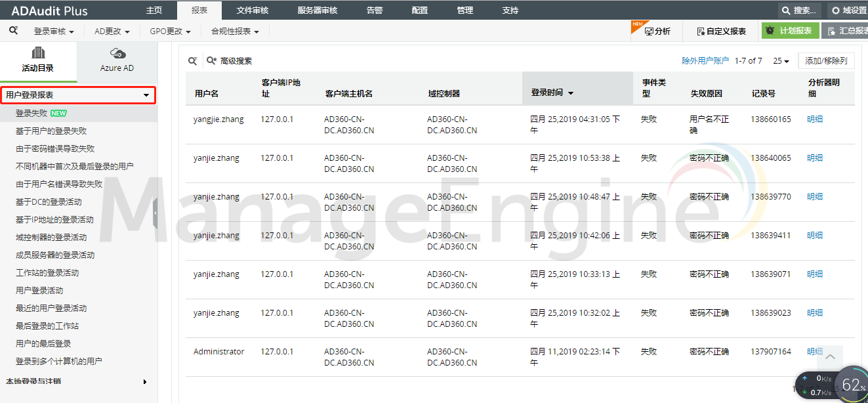Open the 域设置 gear settings
This screenshot has height=403, width=868.
[848, 11]
